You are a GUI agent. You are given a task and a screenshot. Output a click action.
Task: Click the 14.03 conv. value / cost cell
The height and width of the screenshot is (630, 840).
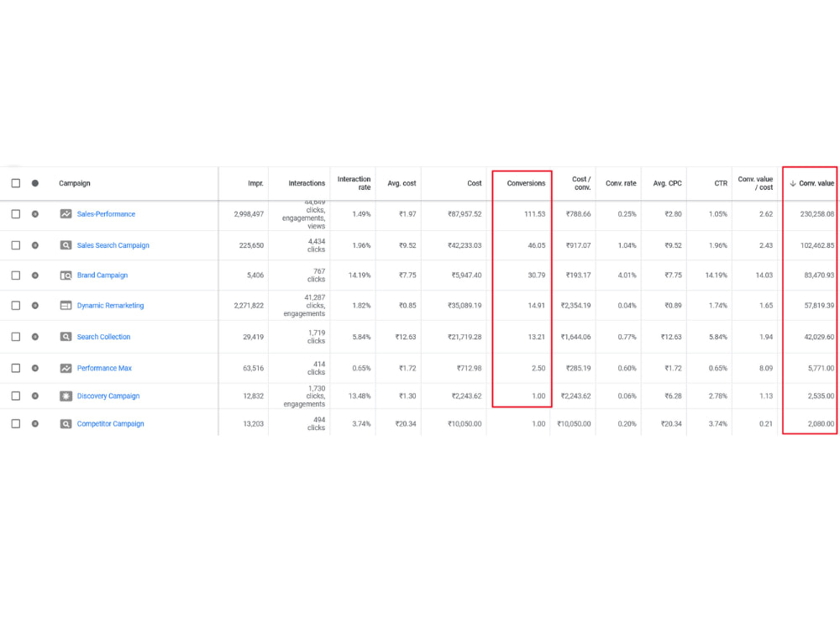pos(764,276)
